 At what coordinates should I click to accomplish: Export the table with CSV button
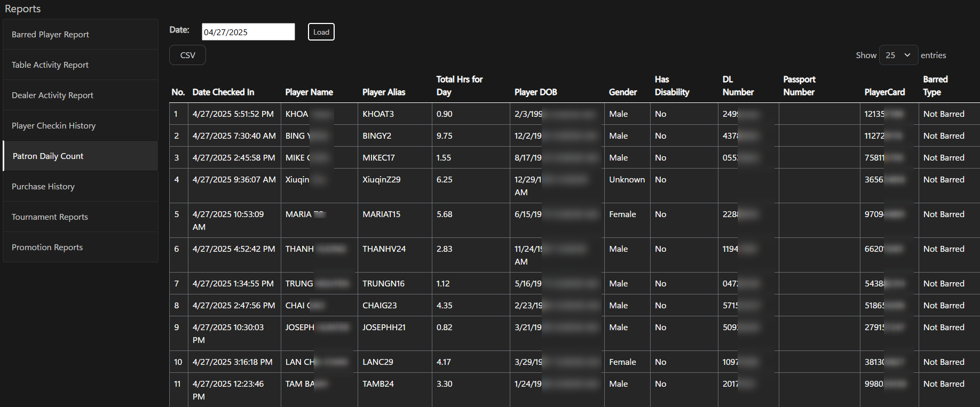(x=187, y=55)
